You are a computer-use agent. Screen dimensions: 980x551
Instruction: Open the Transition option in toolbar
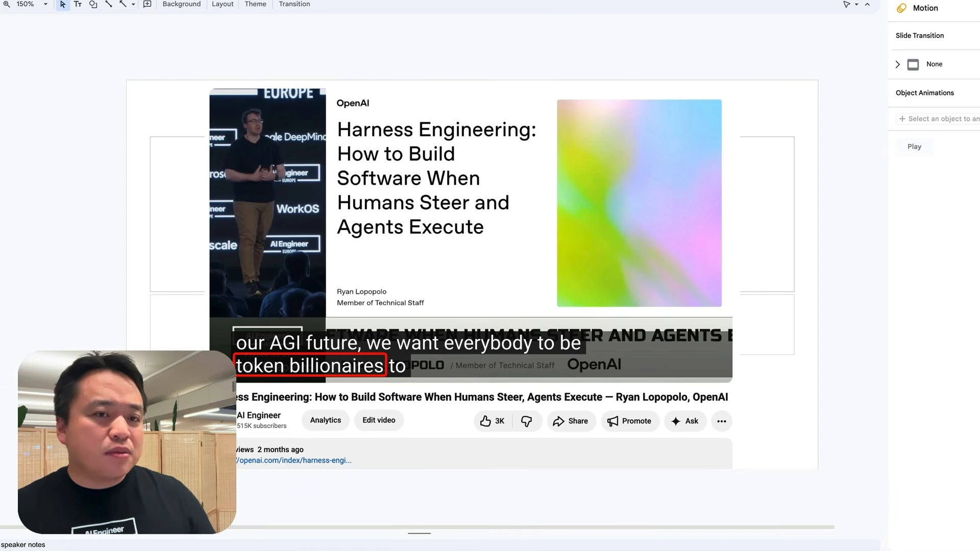(x=295, y=4)
